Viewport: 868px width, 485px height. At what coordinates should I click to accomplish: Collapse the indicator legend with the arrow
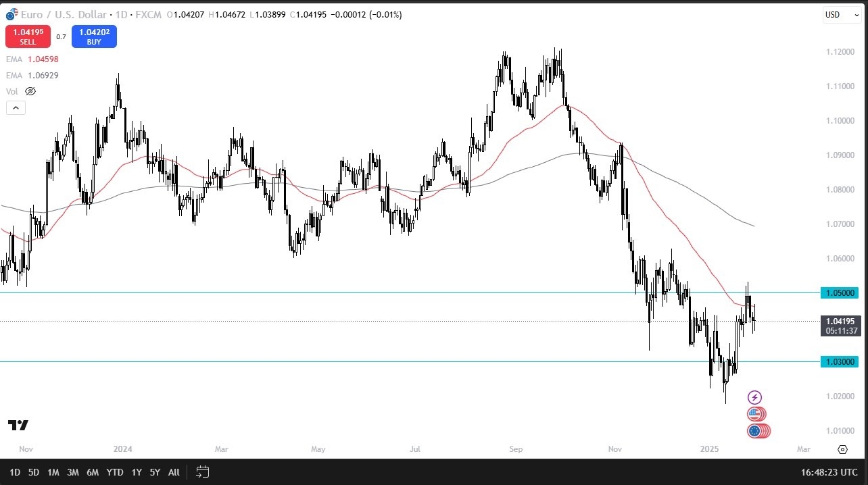15,107
